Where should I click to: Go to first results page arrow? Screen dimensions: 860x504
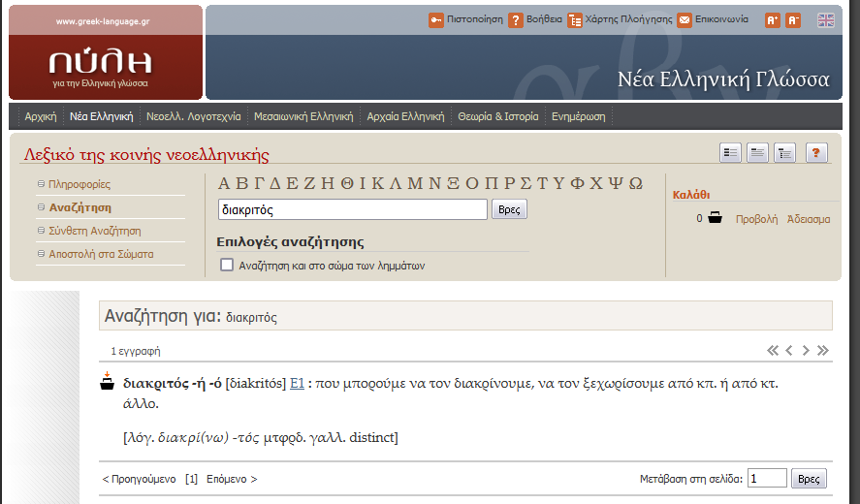point(773,351)
